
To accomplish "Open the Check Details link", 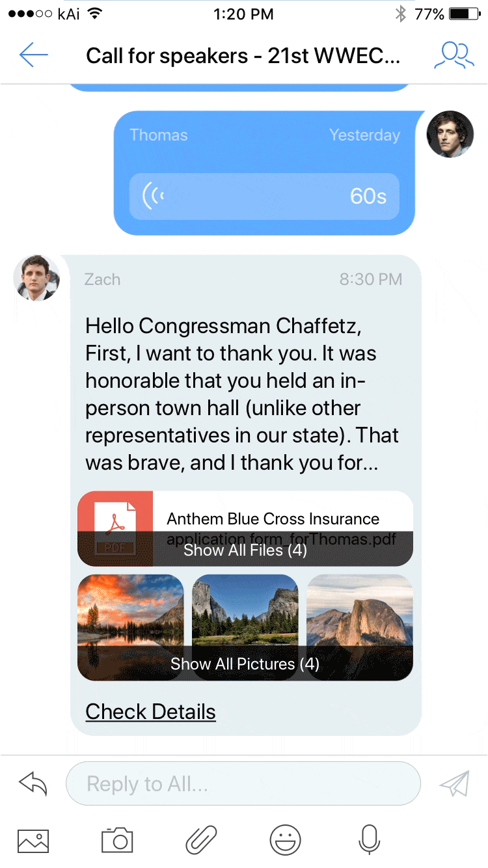I will point(150,712).
